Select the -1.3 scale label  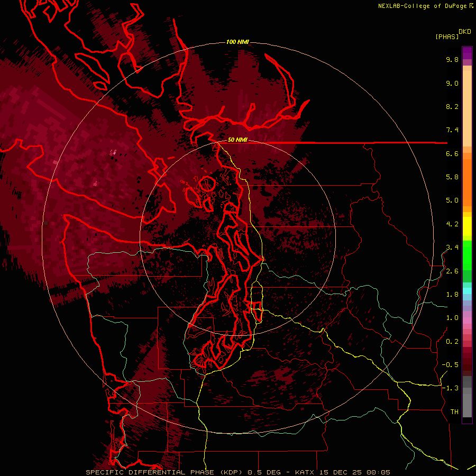pos(450,388)
